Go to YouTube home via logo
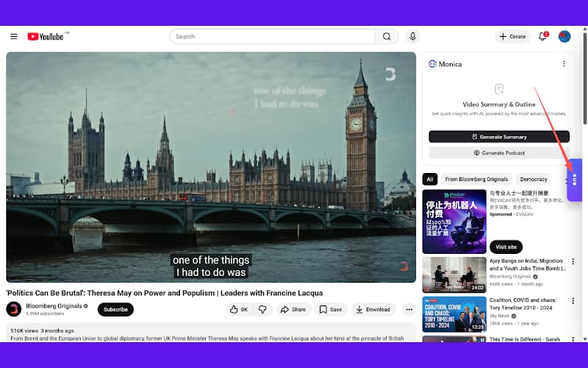This screenshot has width=588, height=368. coord(46,36)
